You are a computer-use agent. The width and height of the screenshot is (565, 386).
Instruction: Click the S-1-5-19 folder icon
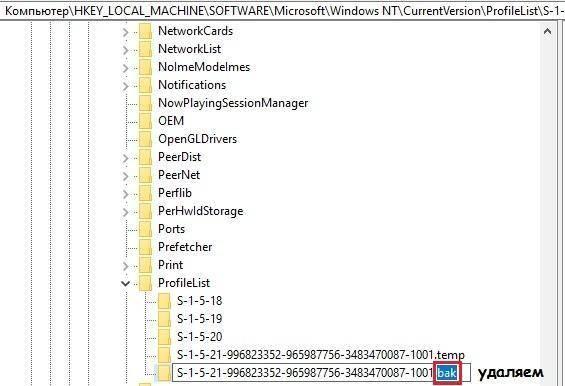tap(164, 319)
